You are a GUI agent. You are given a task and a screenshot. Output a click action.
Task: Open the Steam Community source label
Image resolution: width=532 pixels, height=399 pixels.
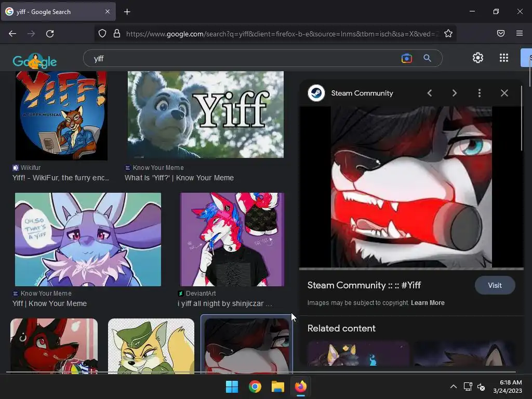(x=362, y=93)
